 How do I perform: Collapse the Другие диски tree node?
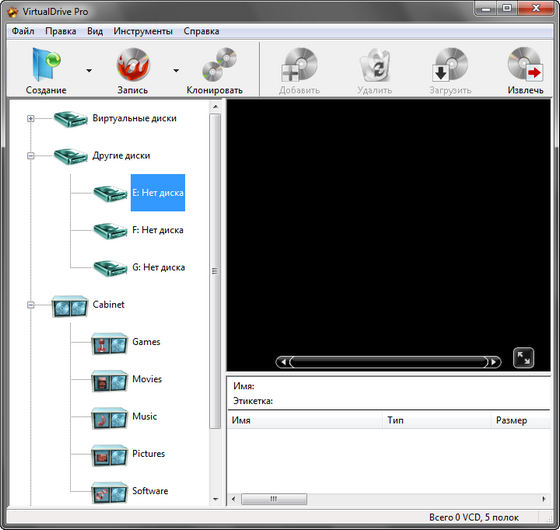pyautogui.click(x=31, y=155)
